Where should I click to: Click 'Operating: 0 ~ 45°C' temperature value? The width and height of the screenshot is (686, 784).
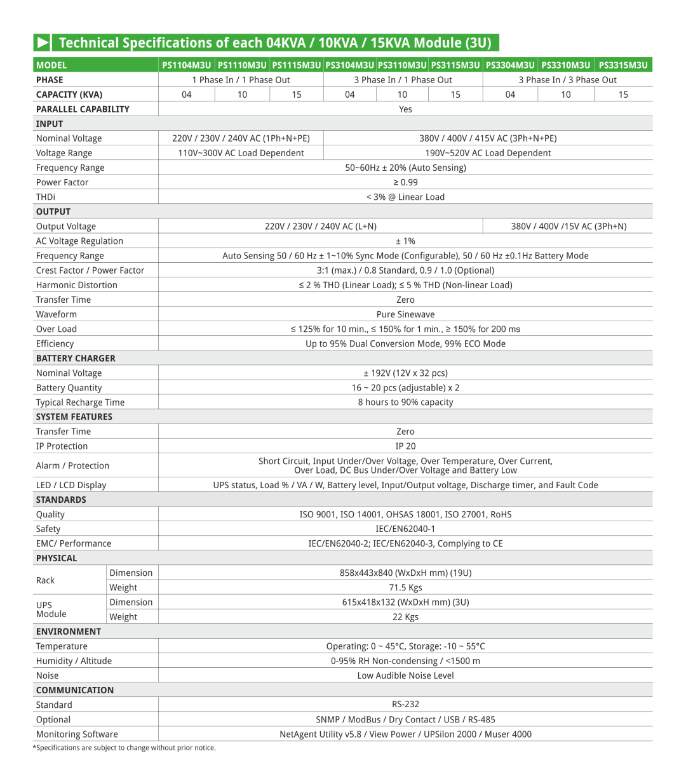tap(365, 646)
